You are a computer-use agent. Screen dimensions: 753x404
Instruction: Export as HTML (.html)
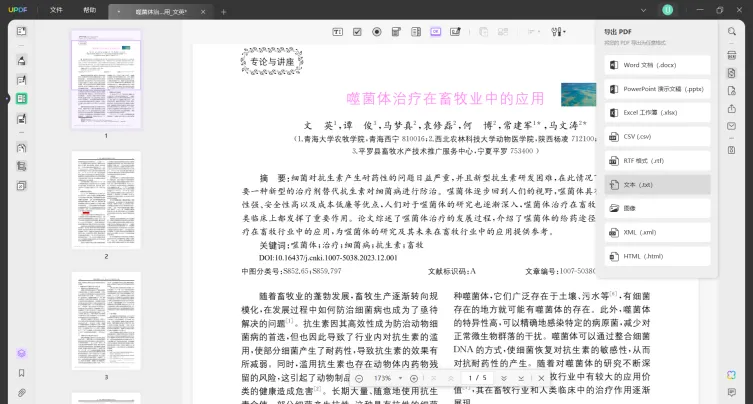coord(657,256)
